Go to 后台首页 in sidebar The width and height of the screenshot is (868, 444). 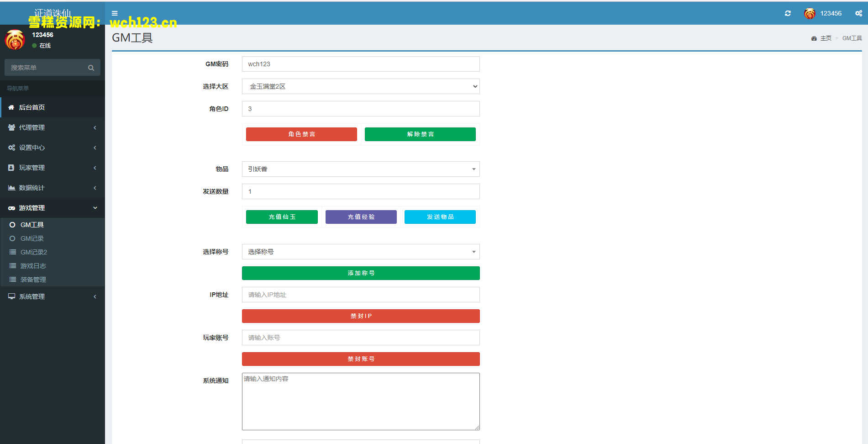point(53,107)
